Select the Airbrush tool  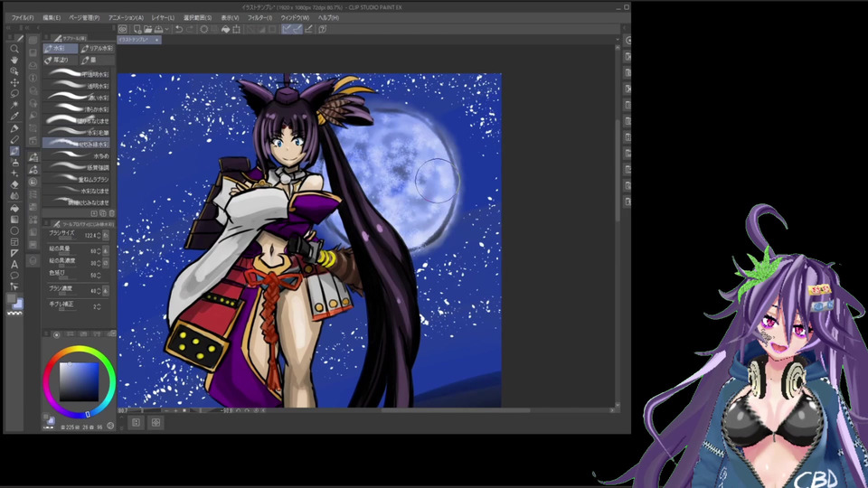14,162
